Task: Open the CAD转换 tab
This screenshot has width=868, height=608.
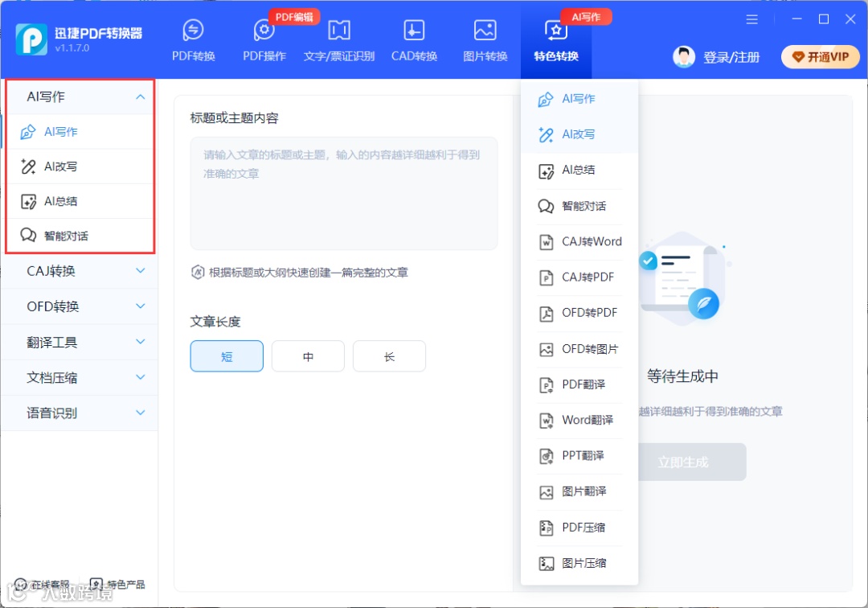Action: [x=414, y=40]
